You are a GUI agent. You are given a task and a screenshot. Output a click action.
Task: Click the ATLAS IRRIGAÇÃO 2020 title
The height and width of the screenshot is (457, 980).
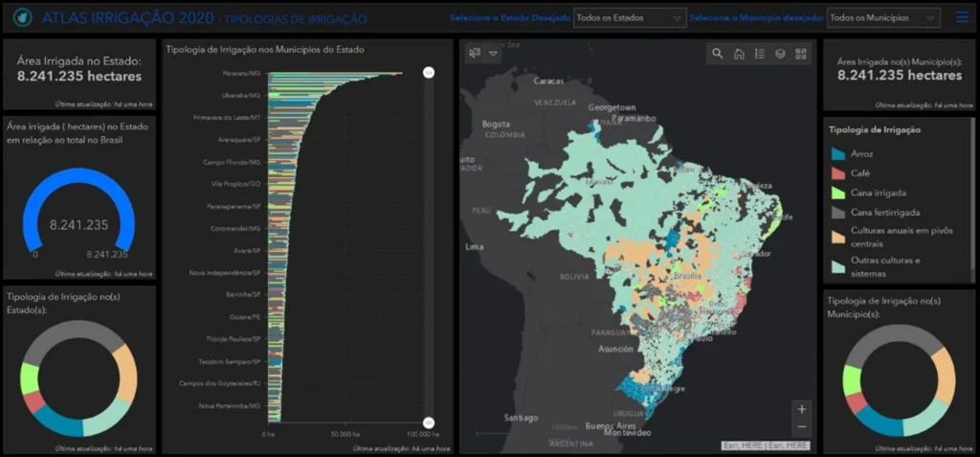click(128, 18)
